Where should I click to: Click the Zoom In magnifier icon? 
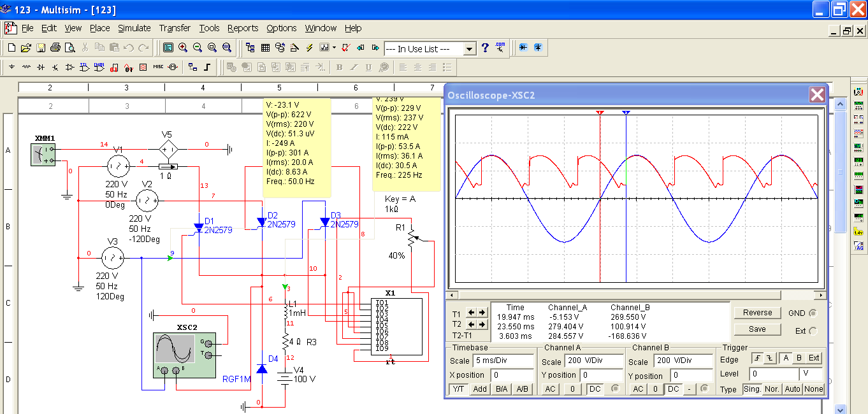pos(183,48)
